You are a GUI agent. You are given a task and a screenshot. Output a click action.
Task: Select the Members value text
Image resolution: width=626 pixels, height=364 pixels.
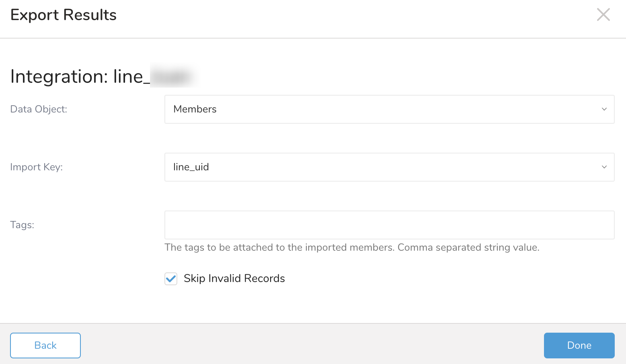coord(195,109)
